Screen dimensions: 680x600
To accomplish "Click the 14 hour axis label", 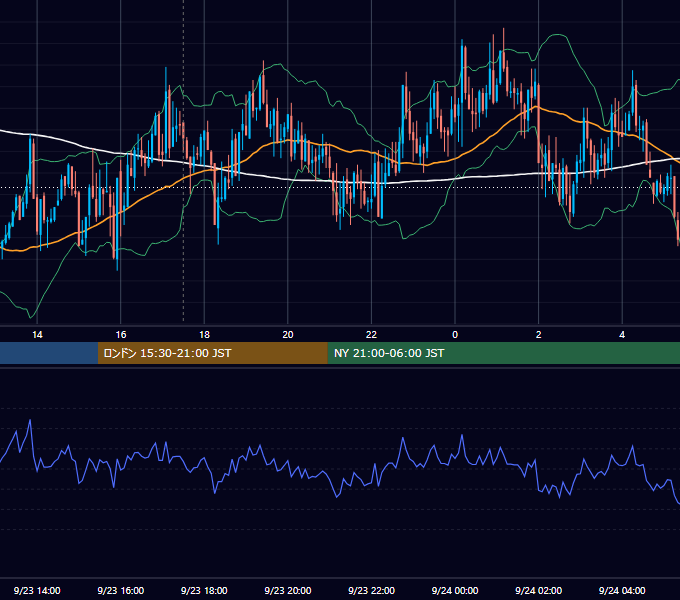I will pyautogui.click(x=37, y=335).
